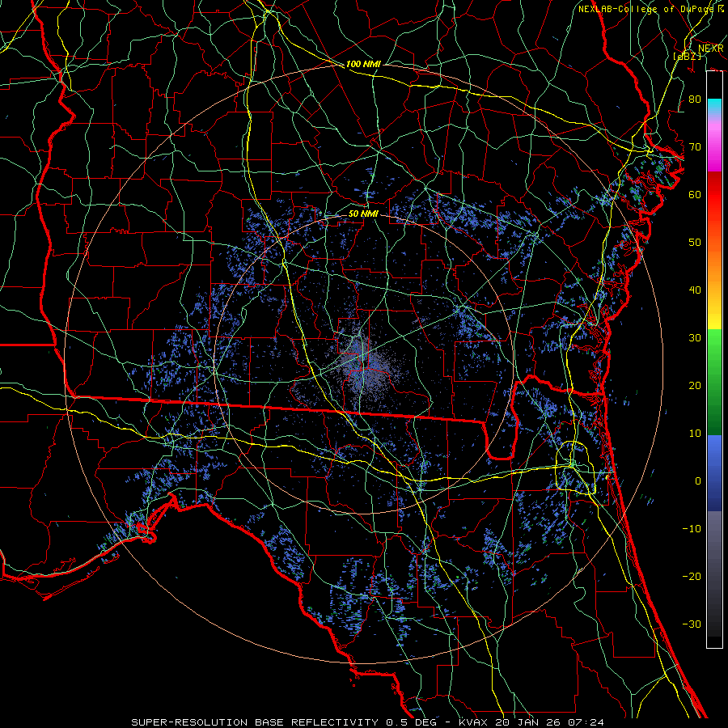The width and height of the screenshot is (728, 728).
Task: Click the -30 value on the dBZ scale
Action: point(692,624)
